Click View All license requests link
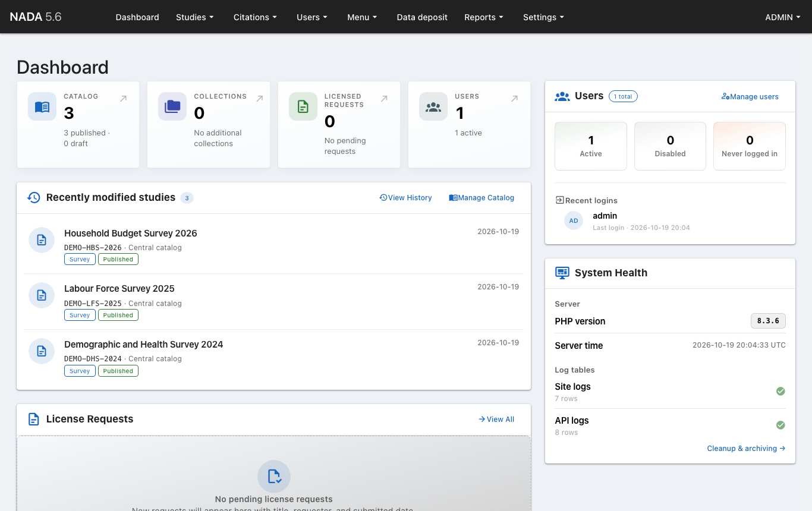The width and height of the screenshot is (812, 511). point(496,419)
